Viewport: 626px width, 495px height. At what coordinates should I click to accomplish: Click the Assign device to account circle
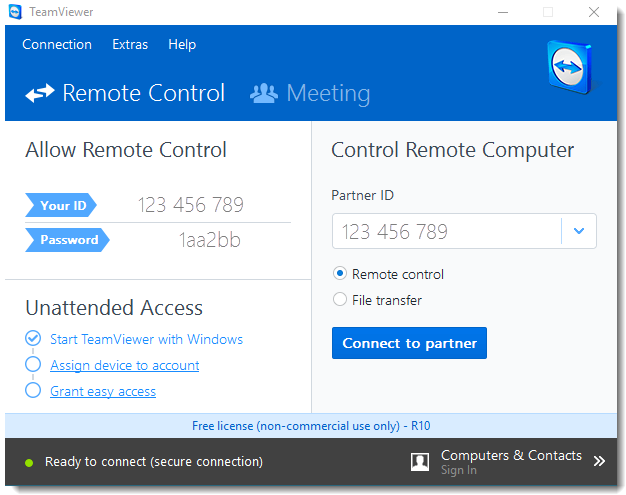click(x=33, y=365)
